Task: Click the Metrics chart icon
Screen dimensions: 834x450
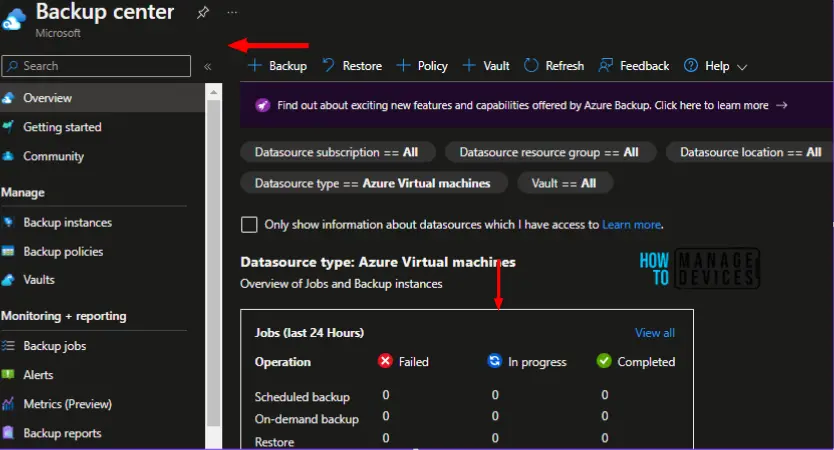Action: pyautogui.click(x=8, y=404)
